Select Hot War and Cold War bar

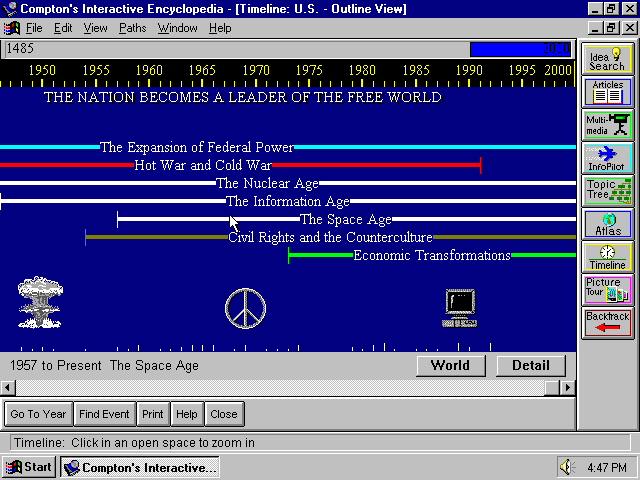pos(240,165)
